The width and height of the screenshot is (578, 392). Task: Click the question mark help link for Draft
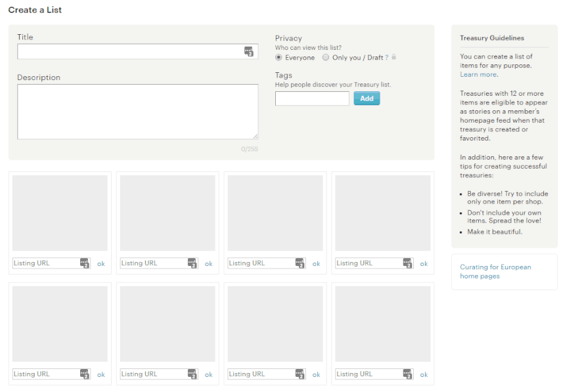(x=387, y=58)
